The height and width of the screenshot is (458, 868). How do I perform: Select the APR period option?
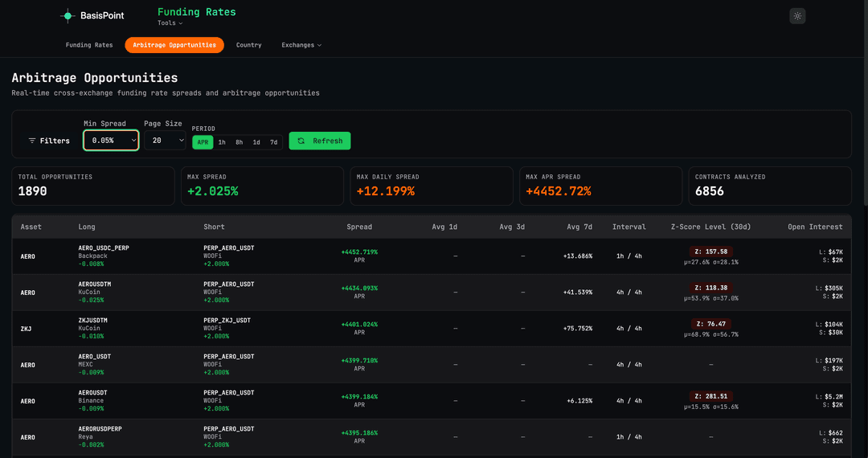[x=202, y=142]
